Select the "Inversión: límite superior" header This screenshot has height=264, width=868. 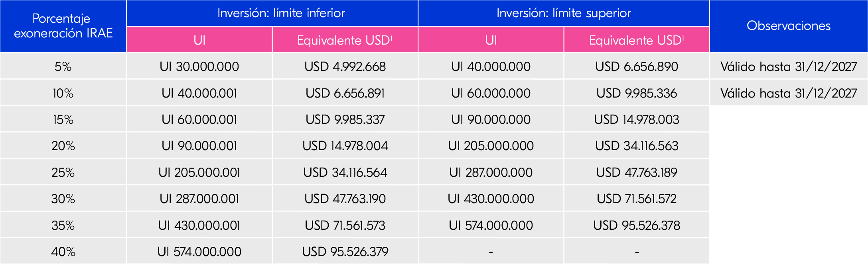(x=564, y=13)
